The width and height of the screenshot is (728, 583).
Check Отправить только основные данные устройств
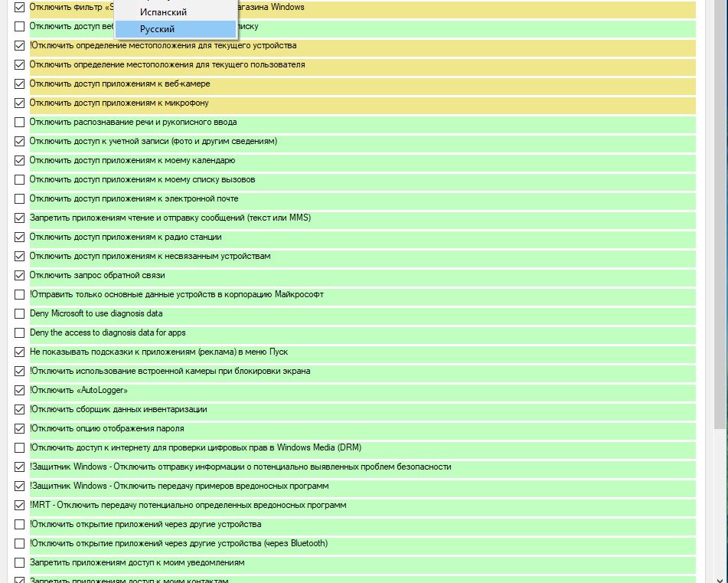point(19,294)
